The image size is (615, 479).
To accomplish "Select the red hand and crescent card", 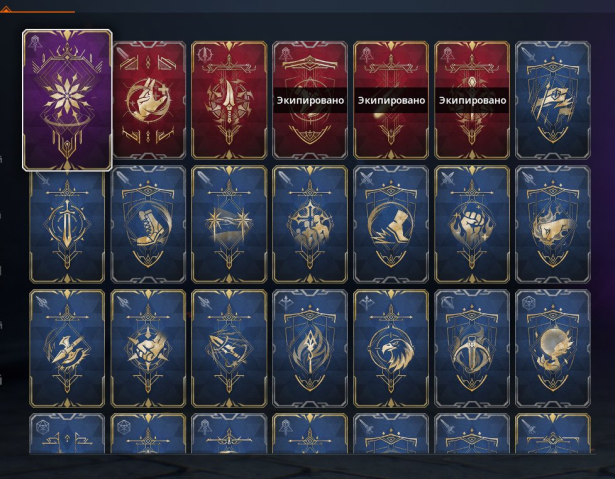I will 148,100.
